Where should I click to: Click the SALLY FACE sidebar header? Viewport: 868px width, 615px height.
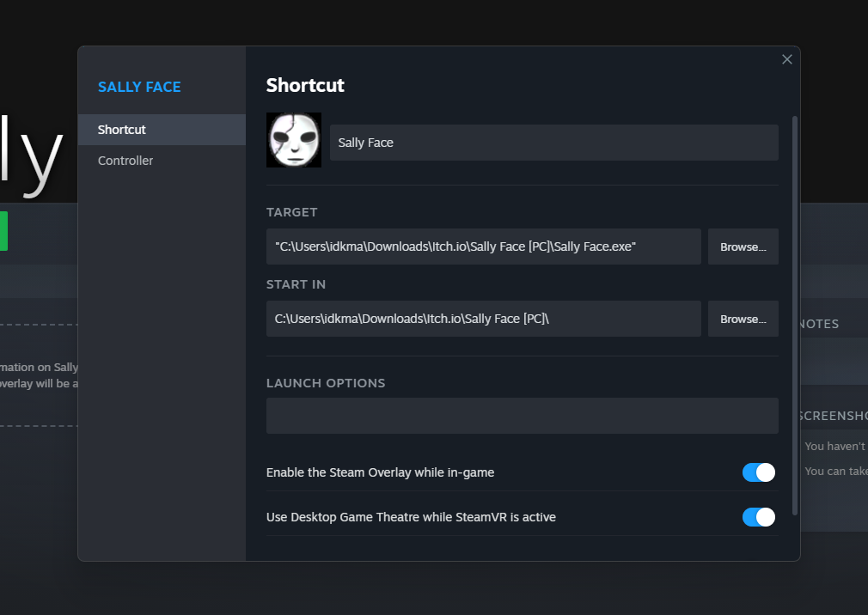(139, 87)
